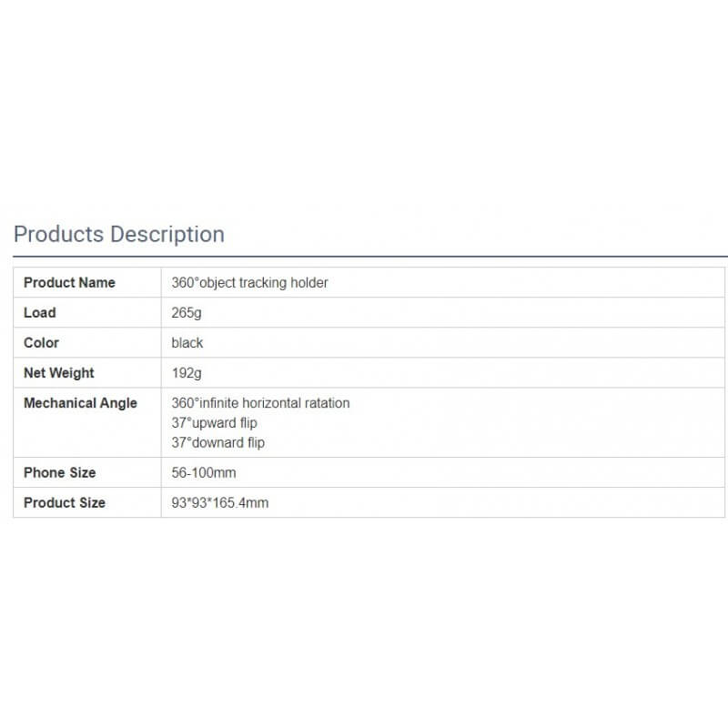The image size is (728, 728).
Task: Click the "Phone Size" row label
Action: pos(59,472)
